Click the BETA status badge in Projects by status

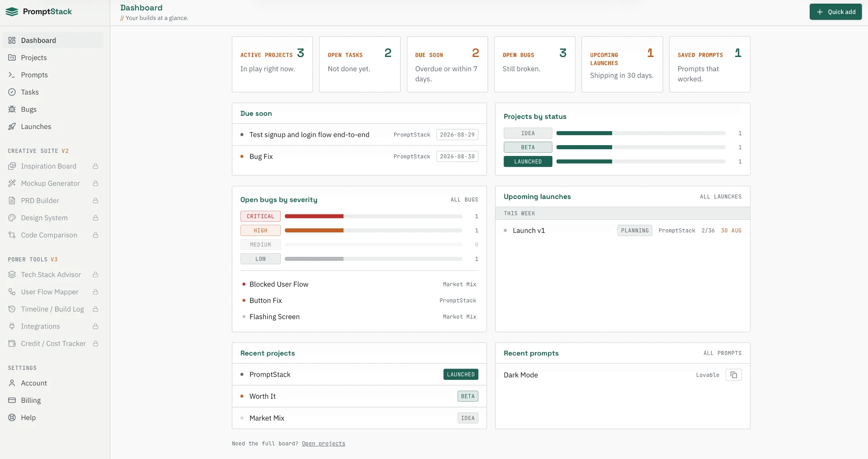click(x=528, y=147)
